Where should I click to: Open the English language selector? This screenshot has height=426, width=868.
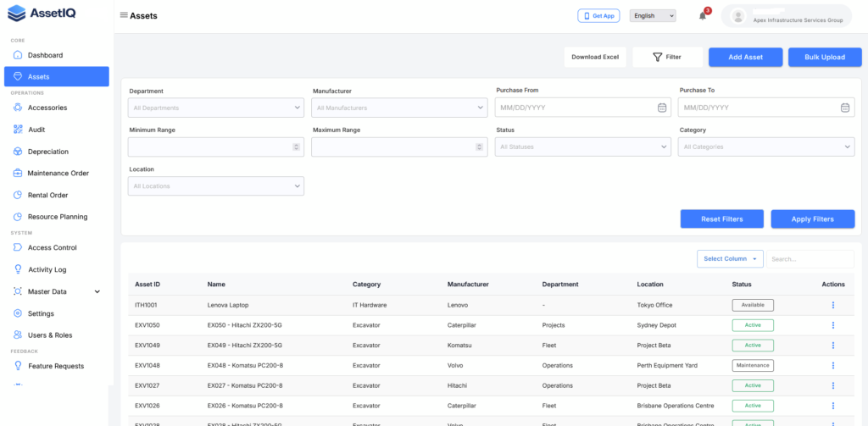(653, 16)
